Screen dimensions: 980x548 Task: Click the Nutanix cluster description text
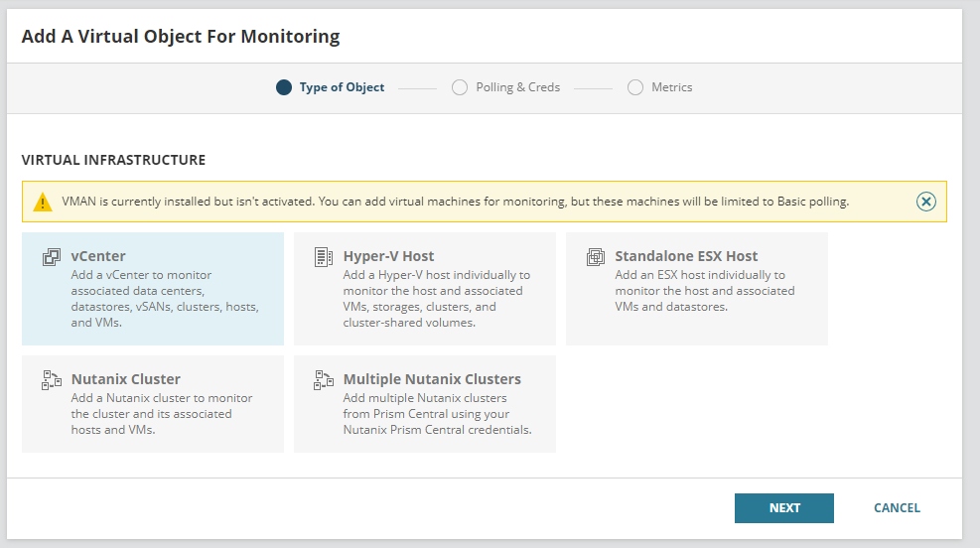(161, 414)
